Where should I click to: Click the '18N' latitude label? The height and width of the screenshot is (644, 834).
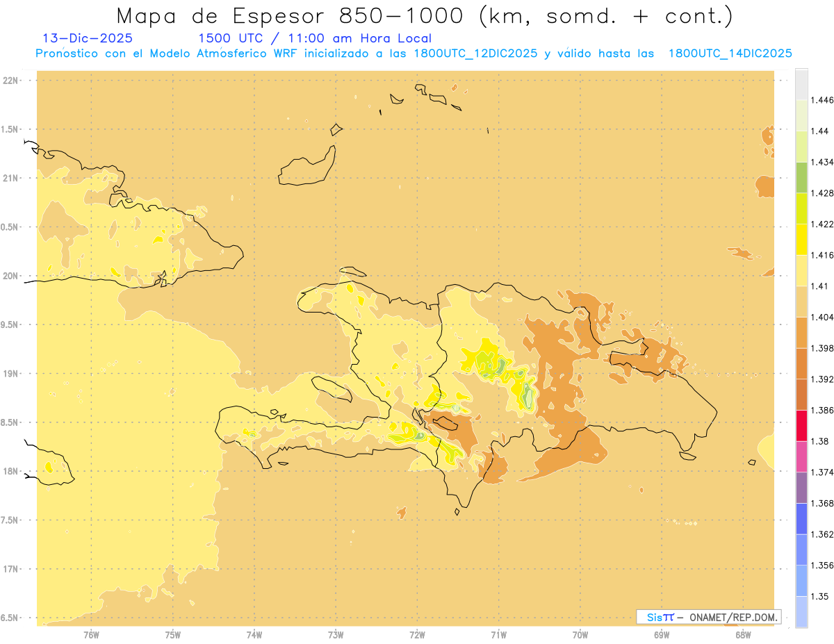click(10, 471)
